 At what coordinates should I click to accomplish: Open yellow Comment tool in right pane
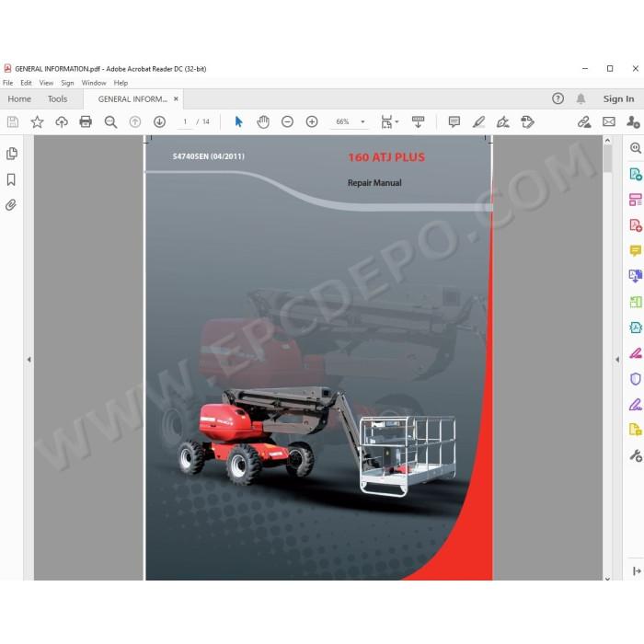pos(636,250)
